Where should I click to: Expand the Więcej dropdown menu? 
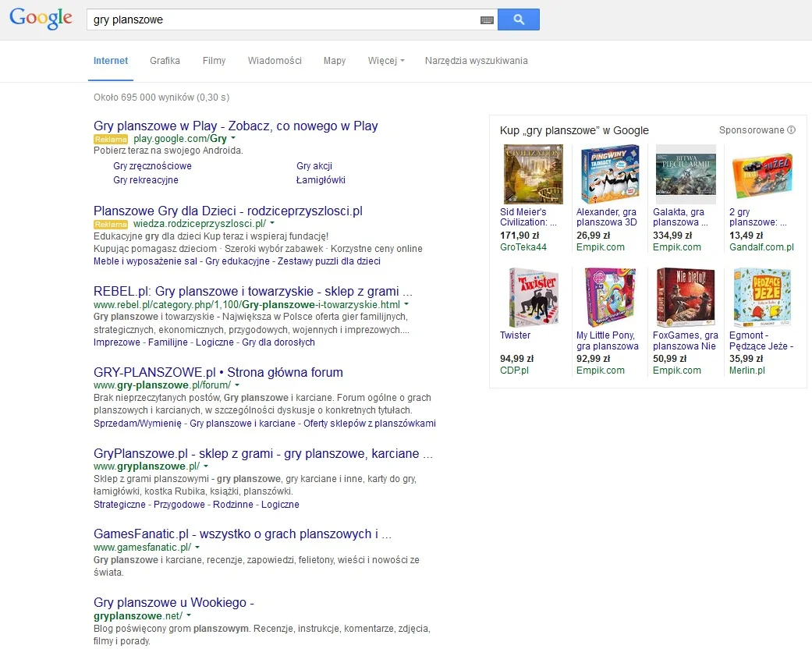[386, 61]
